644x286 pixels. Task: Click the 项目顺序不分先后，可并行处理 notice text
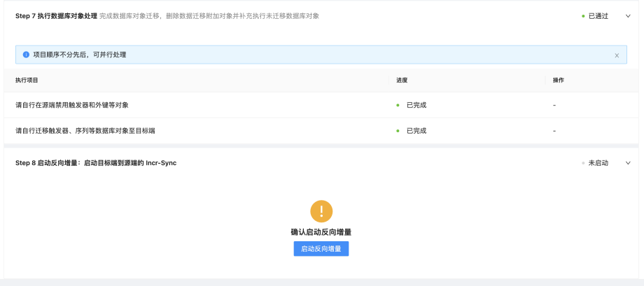(80, 55)
